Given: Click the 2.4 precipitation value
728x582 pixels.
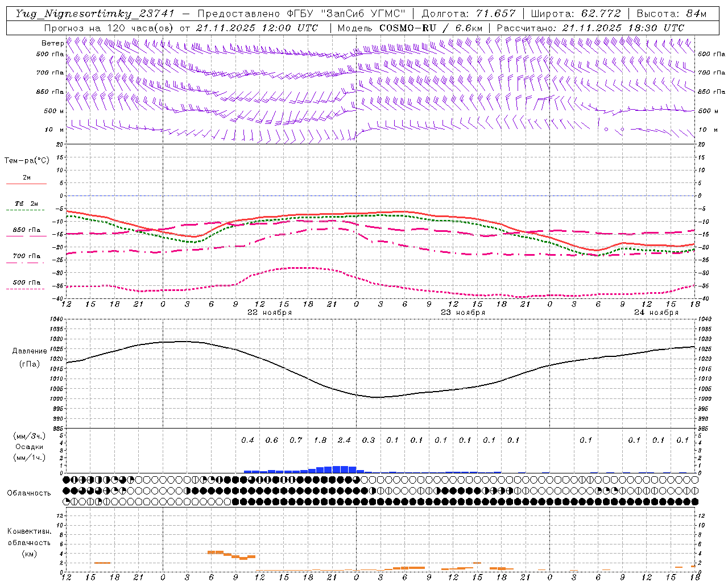Looking at the screenshot, I should pyautogui.click(x=344, y=440).
